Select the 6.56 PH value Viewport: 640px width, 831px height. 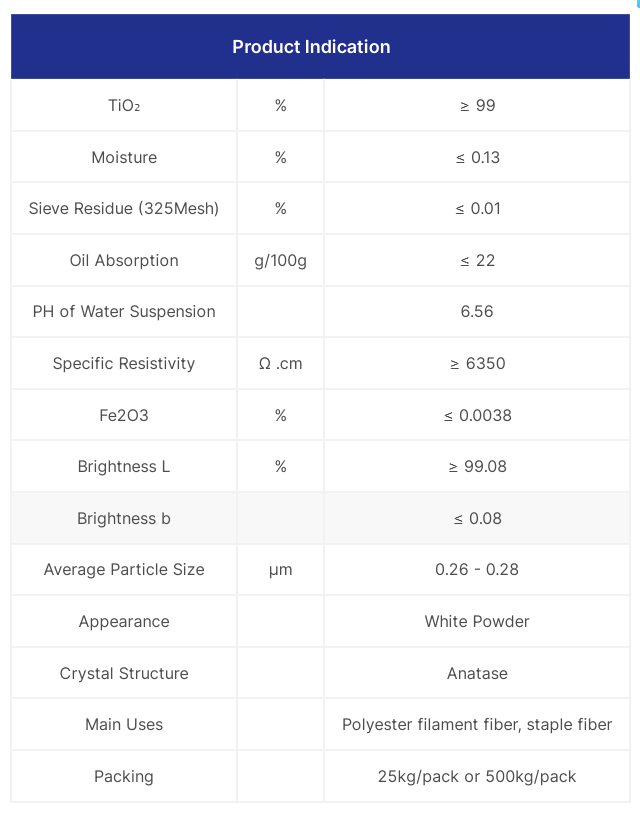(x=477, y=311)
